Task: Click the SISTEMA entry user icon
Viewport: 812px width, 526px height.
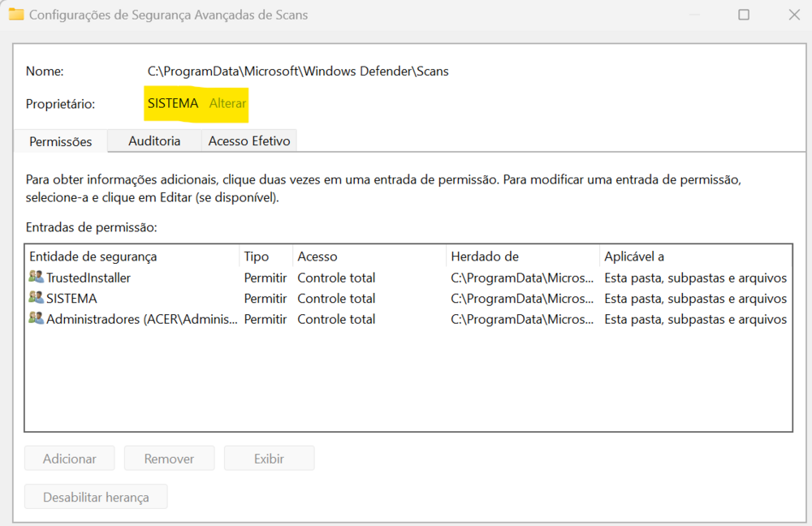Action: click(x=36, y=299)
